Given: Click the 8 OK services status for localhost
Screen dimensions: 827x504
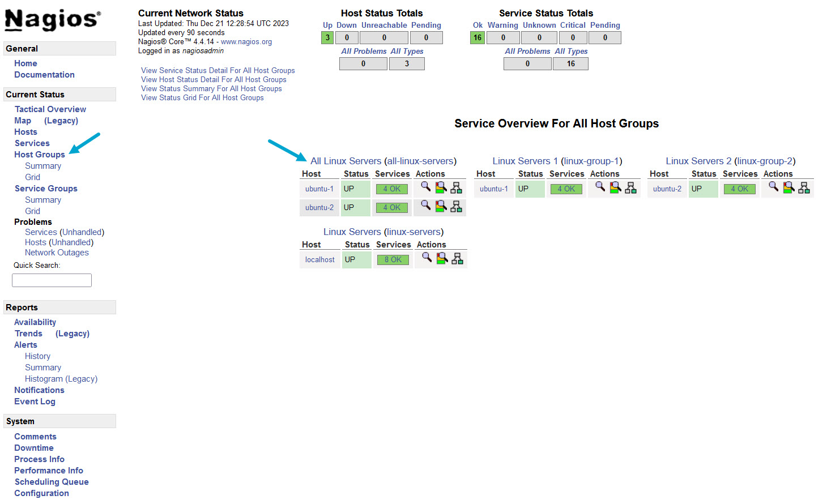Looking at the screenshot, I should 393,259.
